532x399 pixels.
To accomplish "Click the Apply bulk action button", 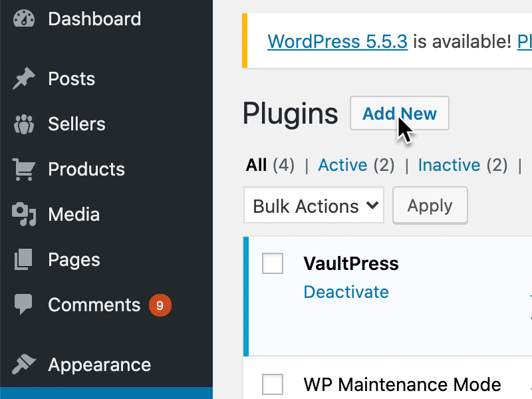I will [430, 205].
